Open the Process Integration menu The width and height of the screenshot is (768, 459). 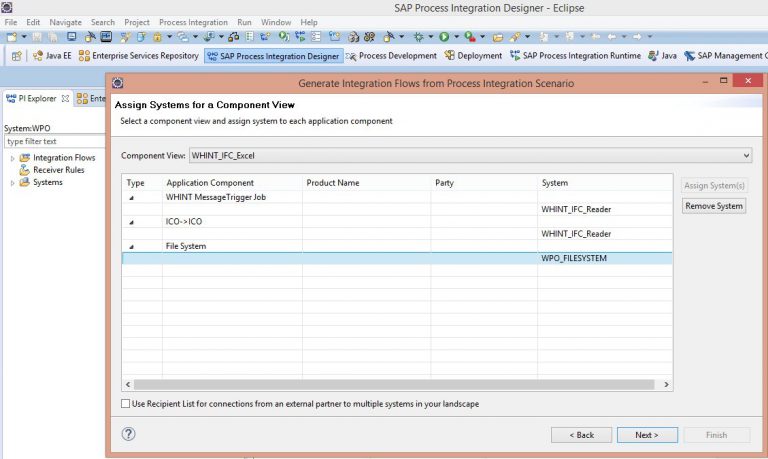point(193,23)
